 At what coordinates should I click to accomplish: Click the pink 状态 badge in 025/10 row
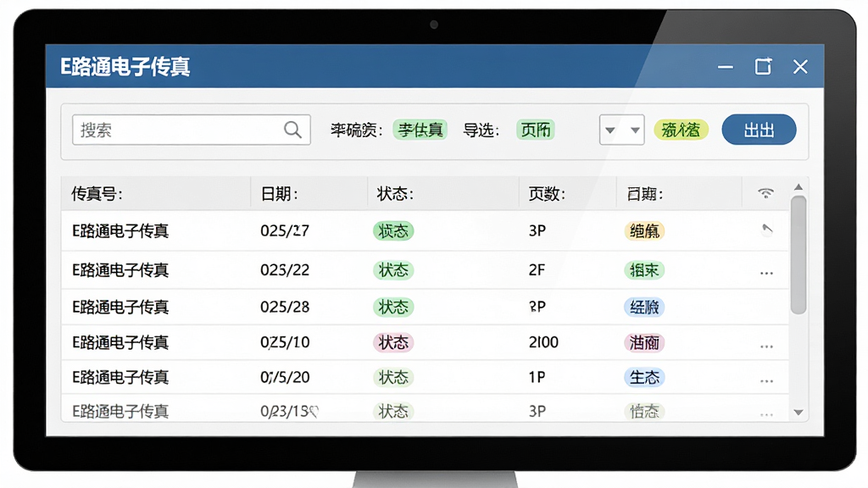click(x=393, y=342)
